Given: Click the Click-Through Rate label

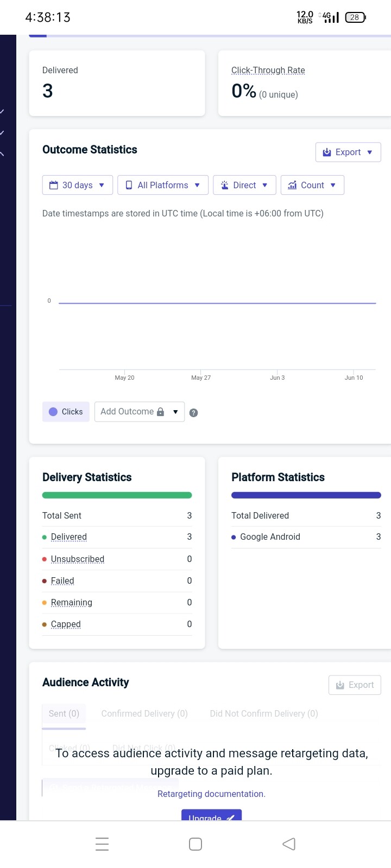Looking at the screenshot, I should (268, 71).
